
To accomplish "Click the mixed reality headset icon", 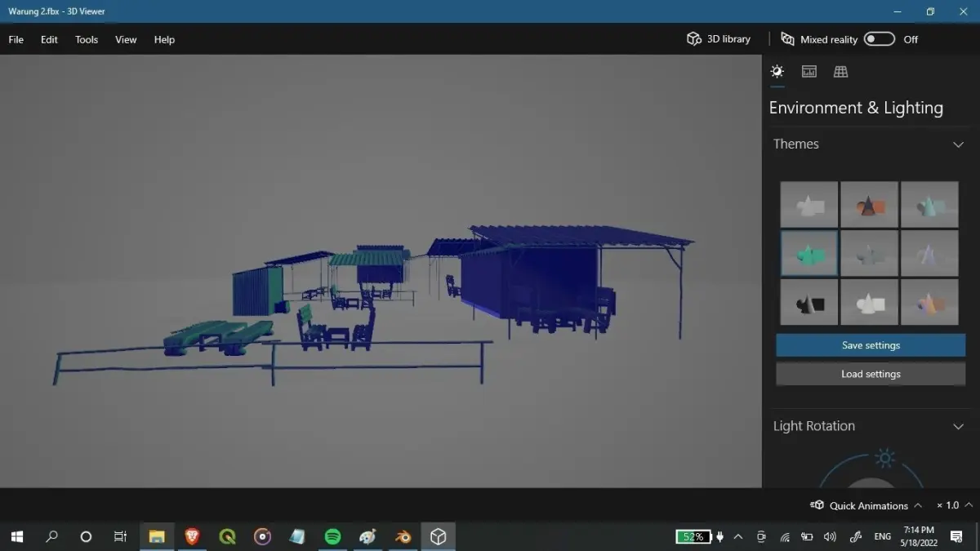I will click(787, 39).
